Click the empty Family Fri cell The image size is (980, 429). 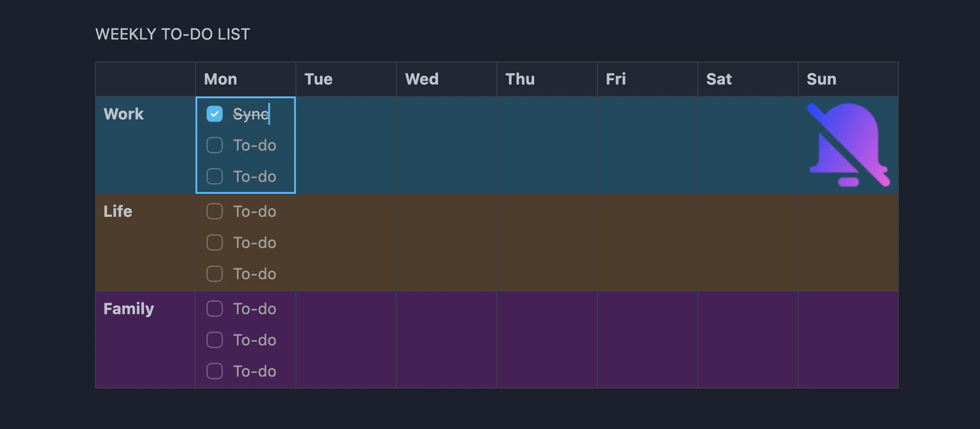(647, 340)
